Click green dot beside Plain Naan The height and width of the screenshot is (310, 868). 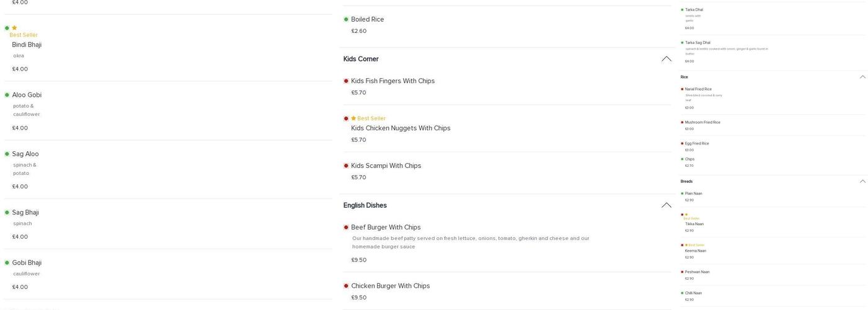pos(682,193)
